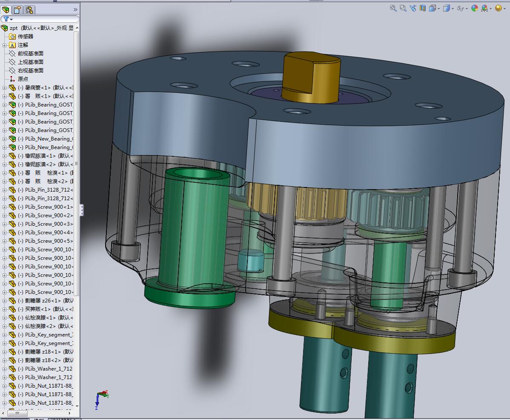Screen dimensions: 510x420
Task: Toggle the Section View tool
Action: point(423,8)
